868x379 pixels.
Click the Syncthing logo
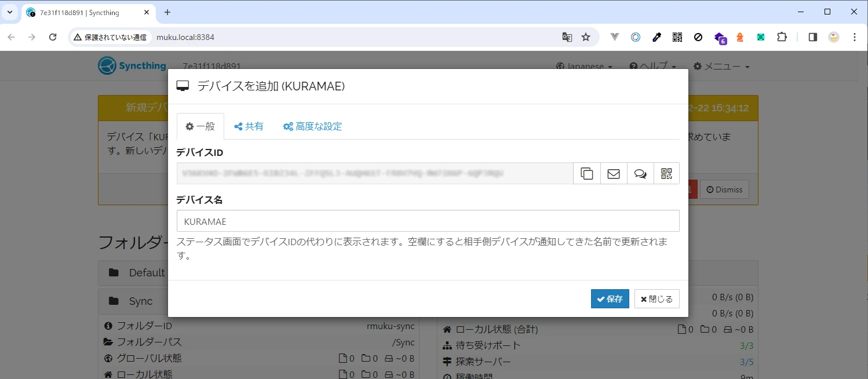[132, 66]
